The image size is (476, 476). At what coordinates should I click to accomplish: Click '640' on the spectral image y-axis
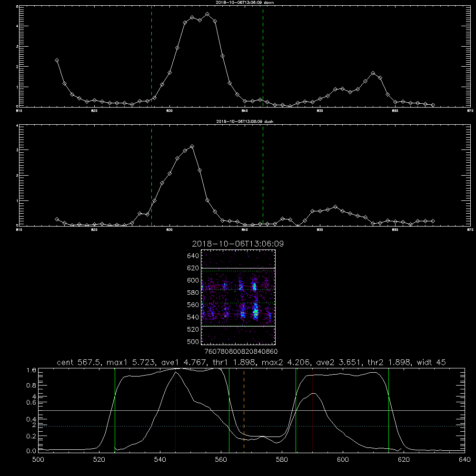coord(193,256)
